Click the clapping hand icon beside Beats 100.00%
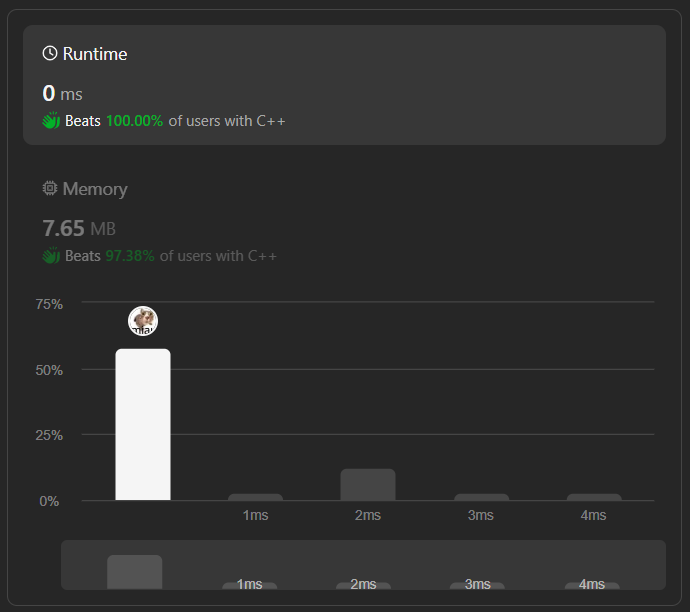Image resolution: width=690 pixels, height=612 pixels. coord(51,121)
